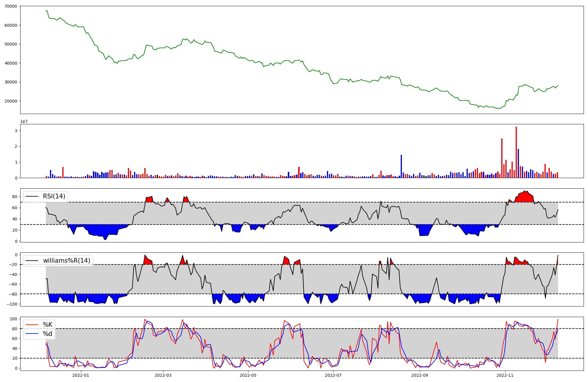Click the black line sample in the RSI legend
Screen dimensions: 588x382
coord(32,196)
